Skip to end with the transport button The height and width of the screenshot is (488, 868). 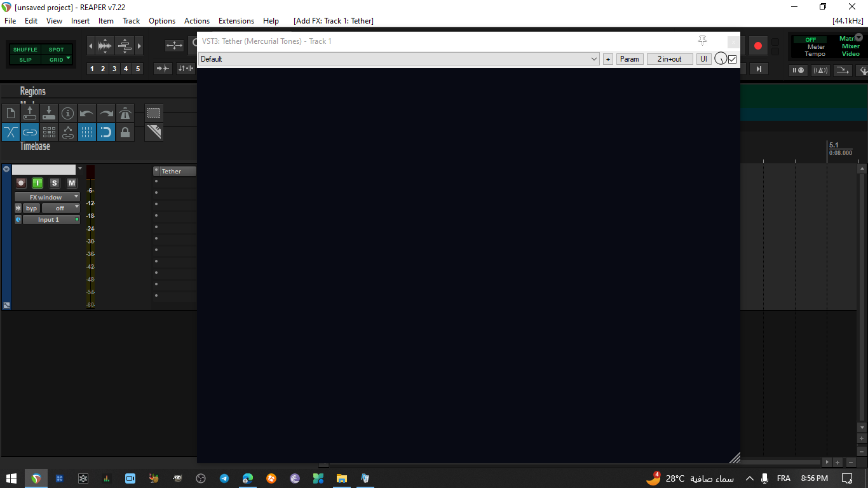point(758,69)
